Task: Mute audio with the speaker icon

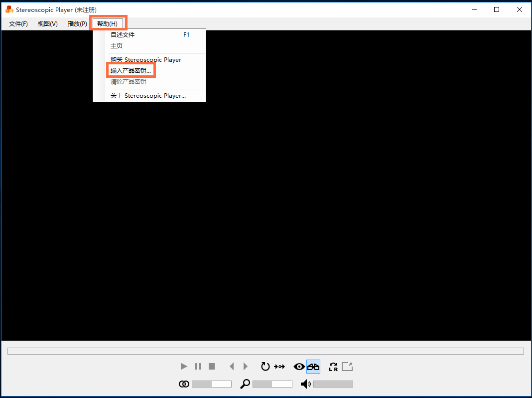Action: [x=306, y=384]
